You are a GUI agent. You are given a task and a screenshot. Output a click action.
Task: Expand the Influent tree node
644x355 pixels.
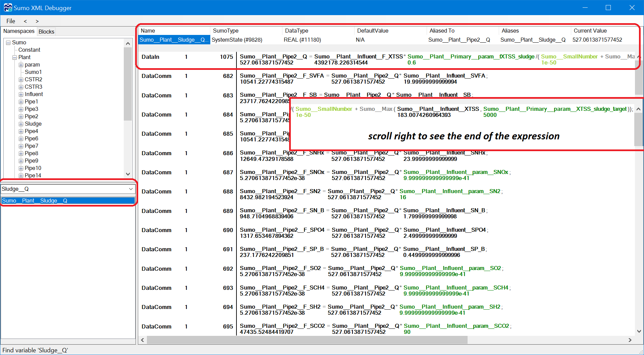(x=21, y=94)
